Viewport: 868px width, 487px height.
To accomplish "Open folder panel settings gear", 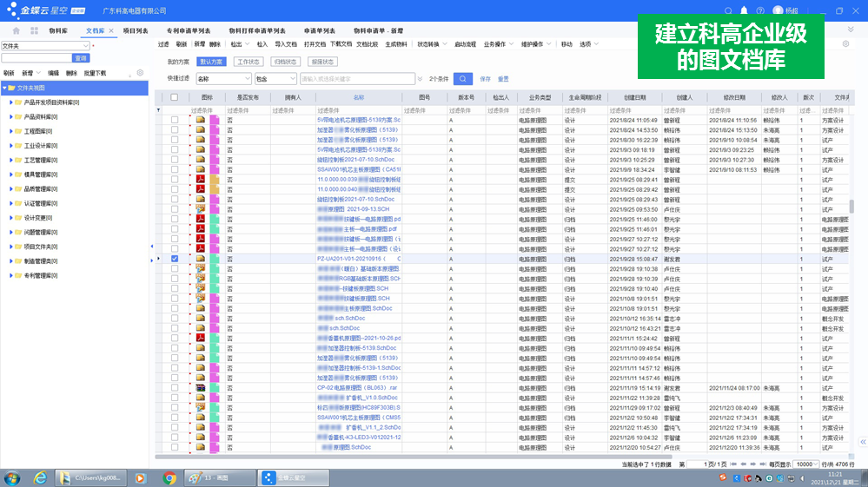I will click(x=140, y=72).
